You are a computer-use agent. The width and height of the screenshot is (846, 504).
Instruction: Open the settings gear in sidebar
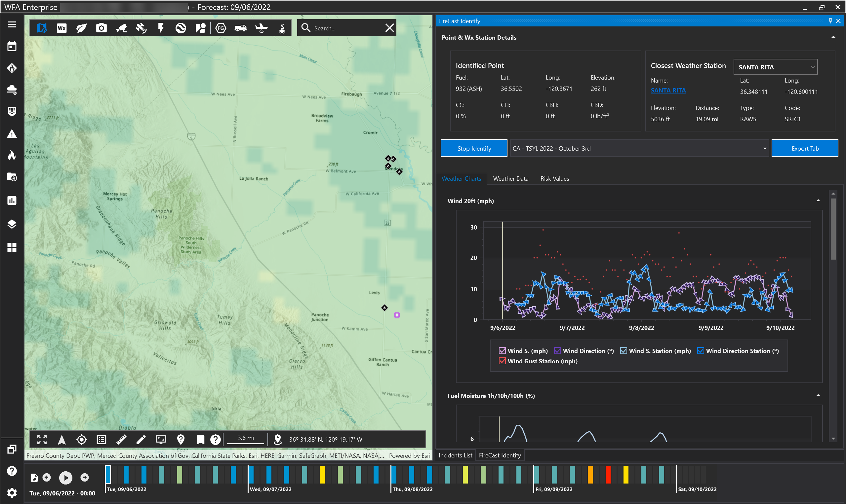[12, 492]
